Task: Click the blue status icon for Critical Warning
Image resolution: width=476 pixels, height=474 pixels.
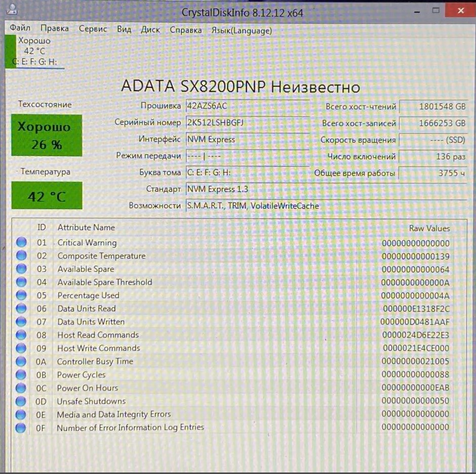Action: point(21,242)
